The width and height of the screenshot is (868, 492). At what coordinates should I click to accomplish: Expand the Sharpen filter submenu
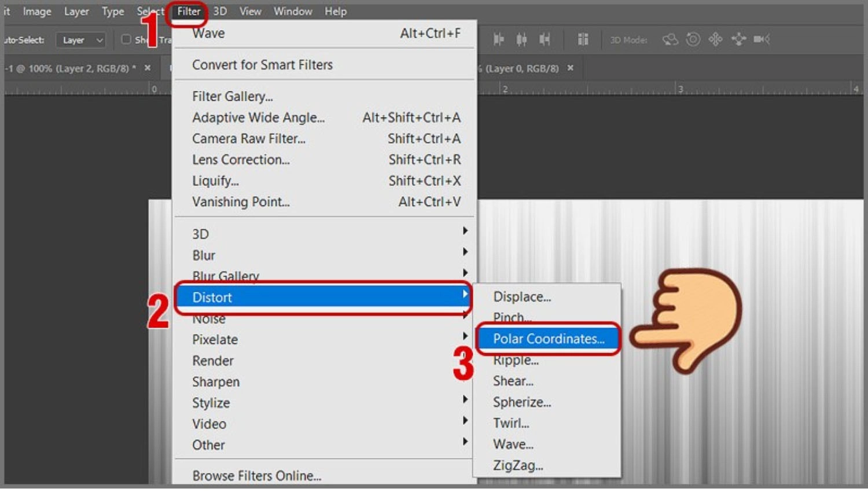coord(325,382)
